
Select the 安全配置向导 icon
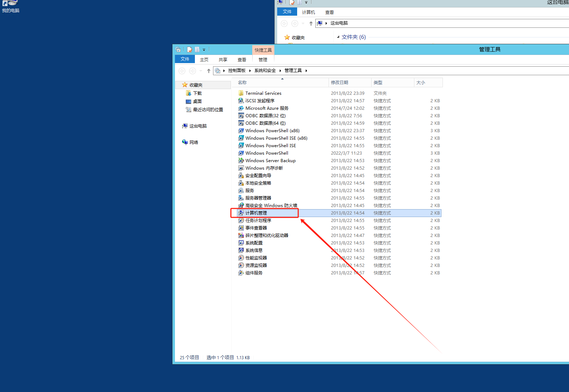[x=241, y=175]
